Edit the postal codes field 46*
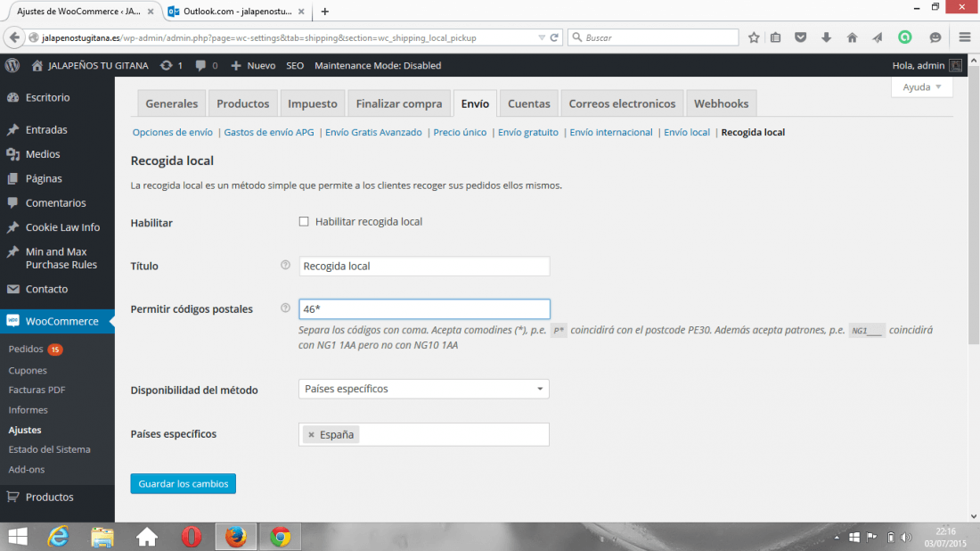Viewport: 980px width, 551px height. (x=424, y=309)
